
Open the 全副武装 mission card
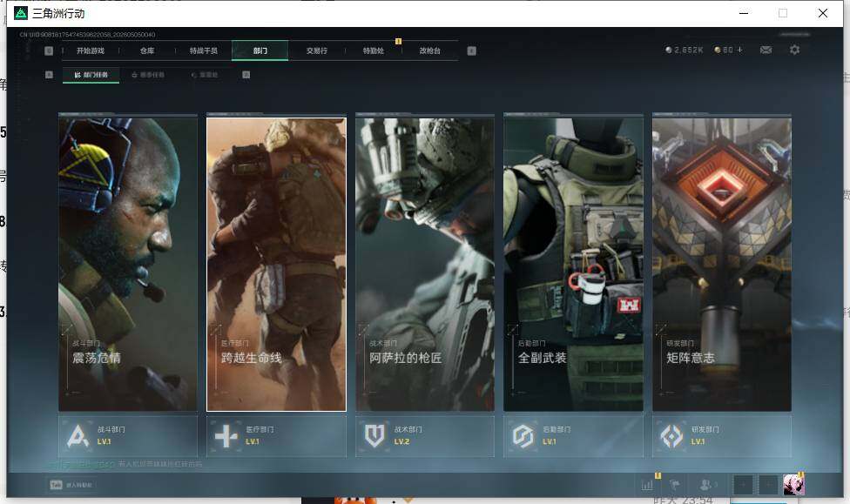pos(574,264)
